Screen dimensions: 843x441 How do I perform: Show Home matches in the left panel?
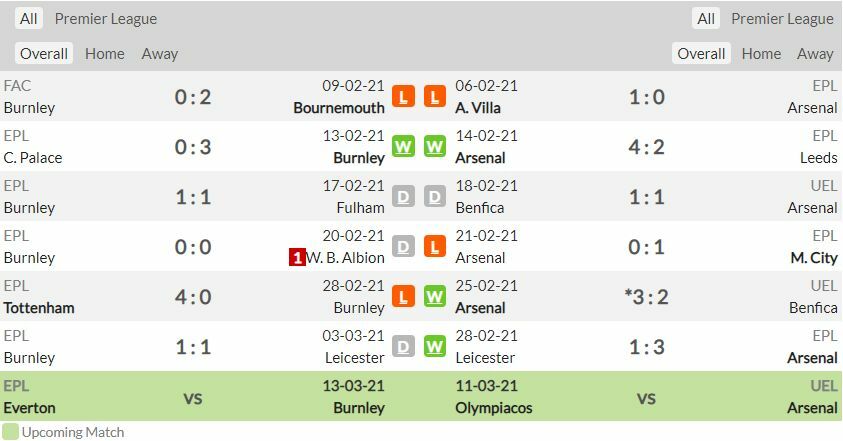pos(105,54)
